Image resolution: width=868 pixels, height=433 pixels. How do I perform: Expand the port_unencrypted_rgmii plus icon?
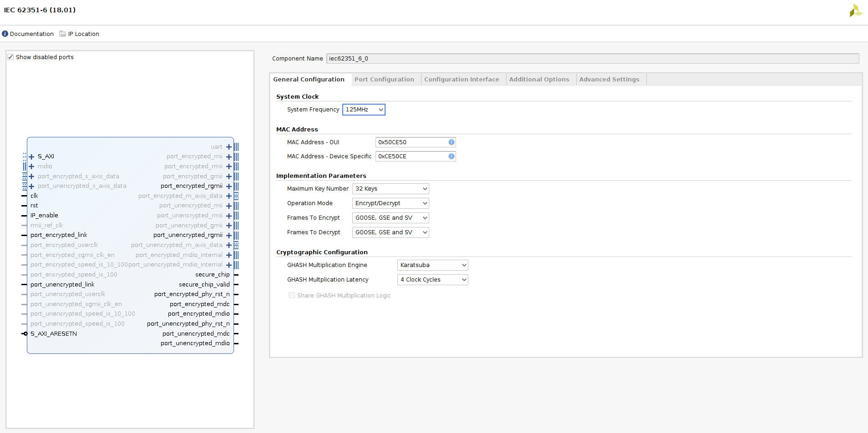point(229,235)
